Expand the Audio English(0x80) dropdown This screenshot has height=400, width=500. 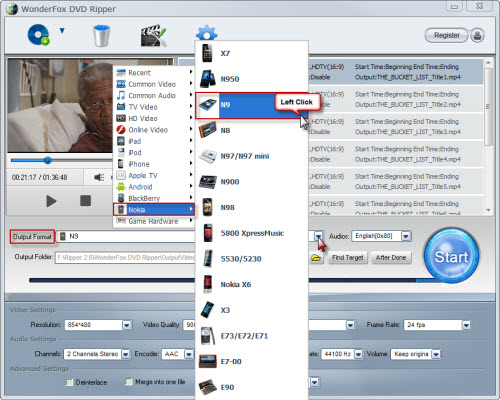click(406, 236)
